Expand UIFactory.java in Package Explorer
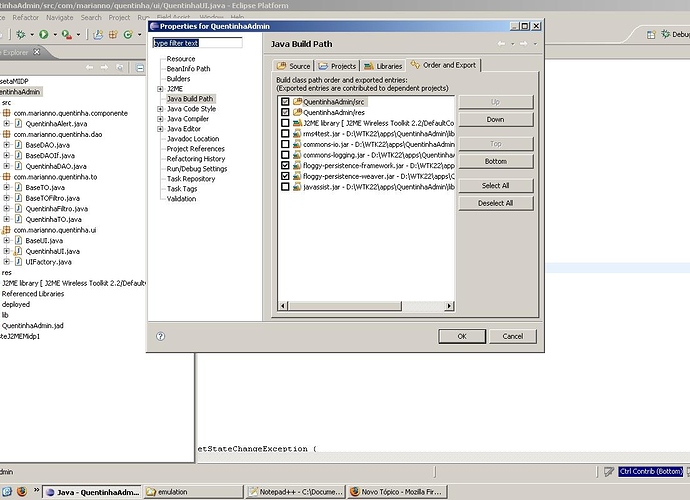This screenshot has width=690, height=500. [7, 262]
